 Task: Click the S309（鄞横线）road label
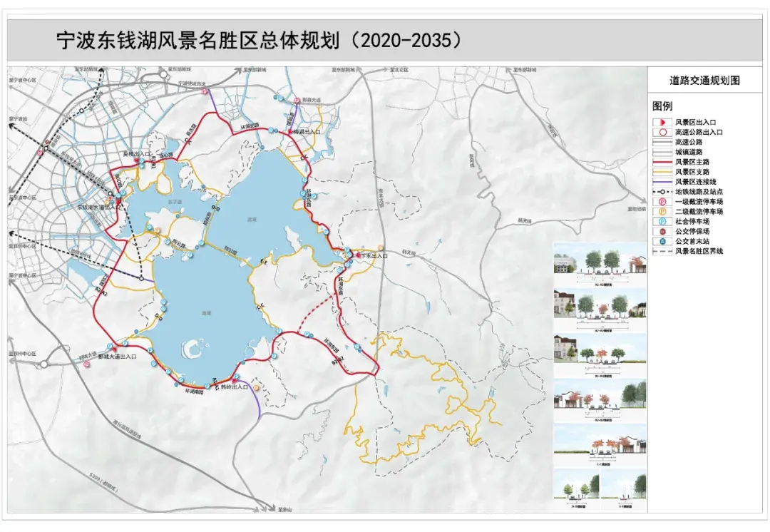104,482
